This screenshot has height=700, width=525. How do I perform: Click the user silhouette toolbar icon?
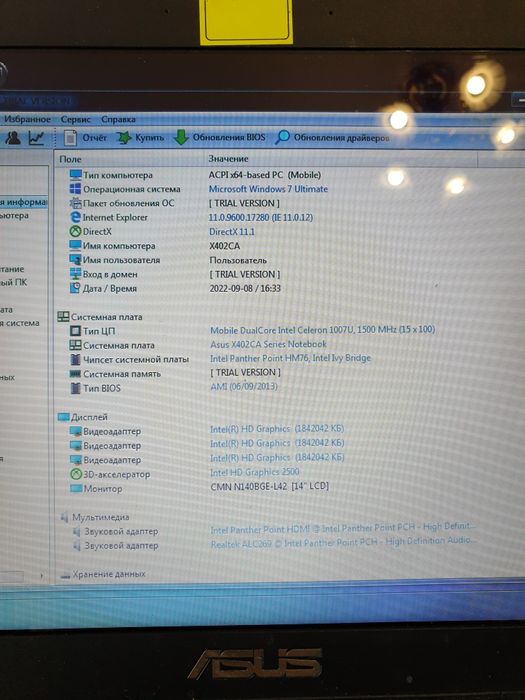click(x=13, y=138)
